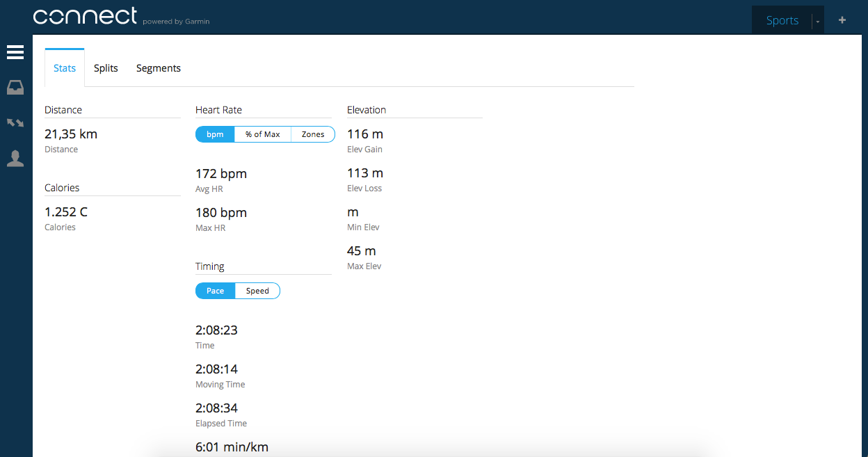This screenshot has height=457, width=868.
Task: Switch Timing display to Speed
Action: coord(257,291)
